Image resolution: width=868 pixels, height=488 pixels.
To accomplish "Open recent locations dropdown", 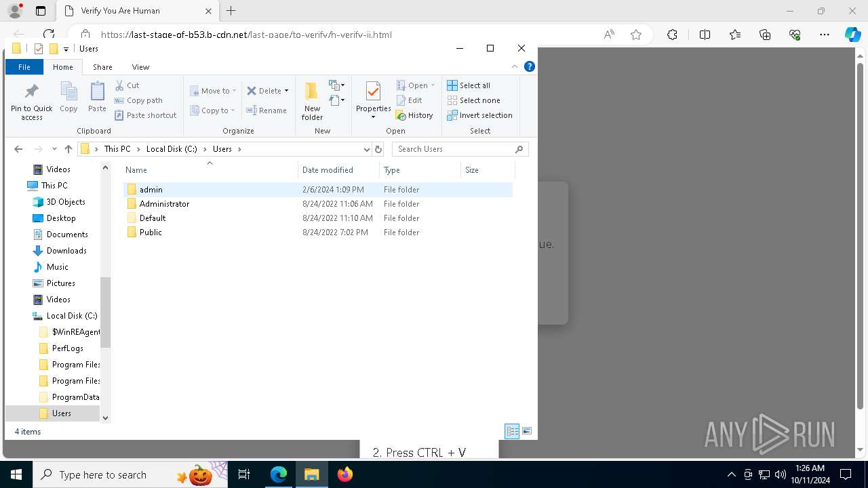I will [x=55, y=149].
